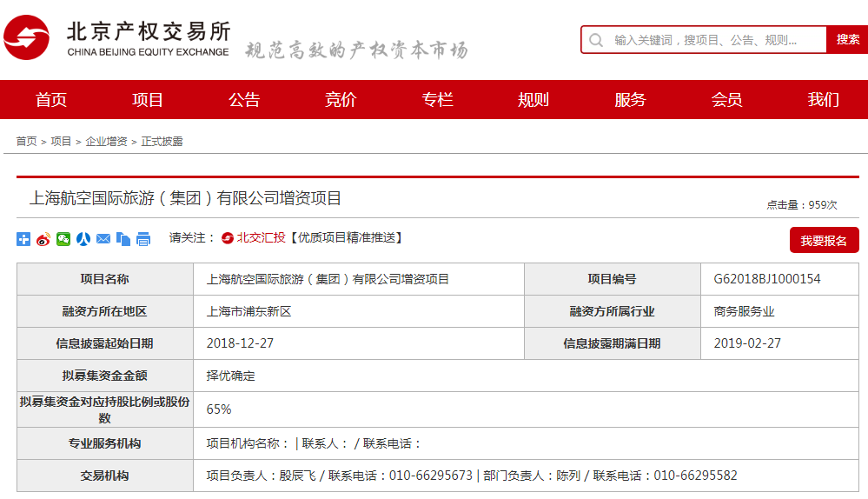Go to 首页 in breadcrumb
The height and width of the screenshot is (499, 868).
coord(26,141)
